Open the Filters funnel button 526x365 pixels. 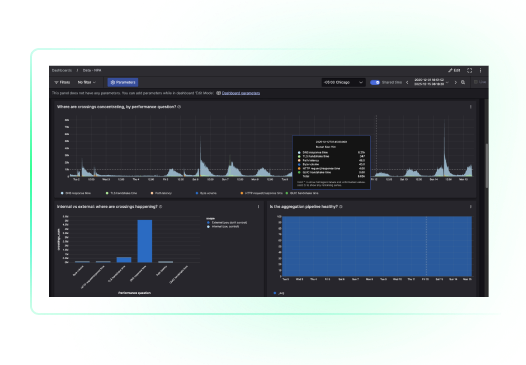click(62, 82)
